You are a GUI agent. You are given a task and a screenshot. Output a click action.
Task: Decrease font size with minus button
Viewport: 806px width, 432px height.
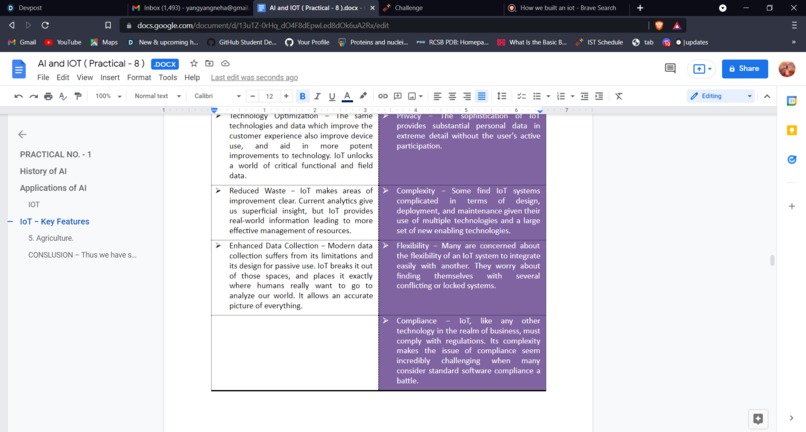[252, 96]
